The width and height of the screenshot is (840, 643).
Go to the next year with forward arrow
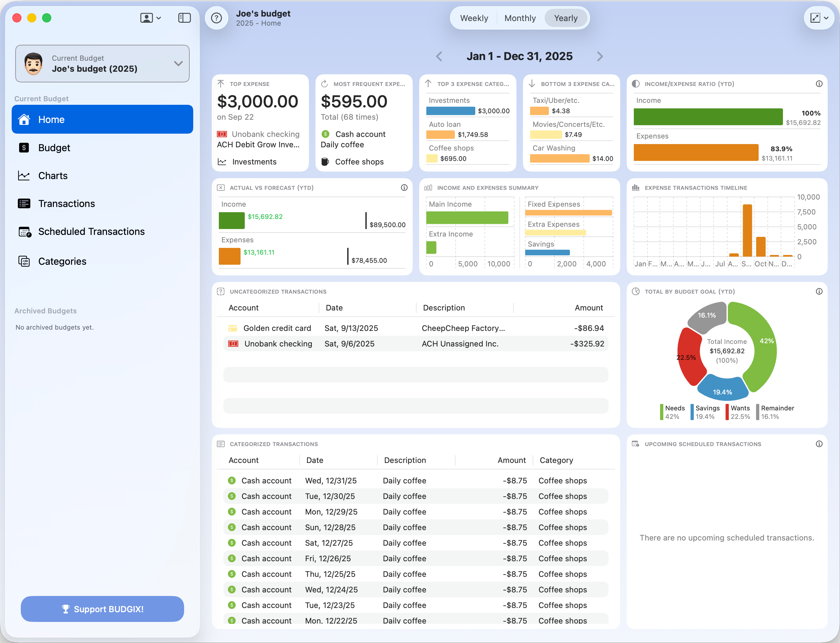[600, 56]
